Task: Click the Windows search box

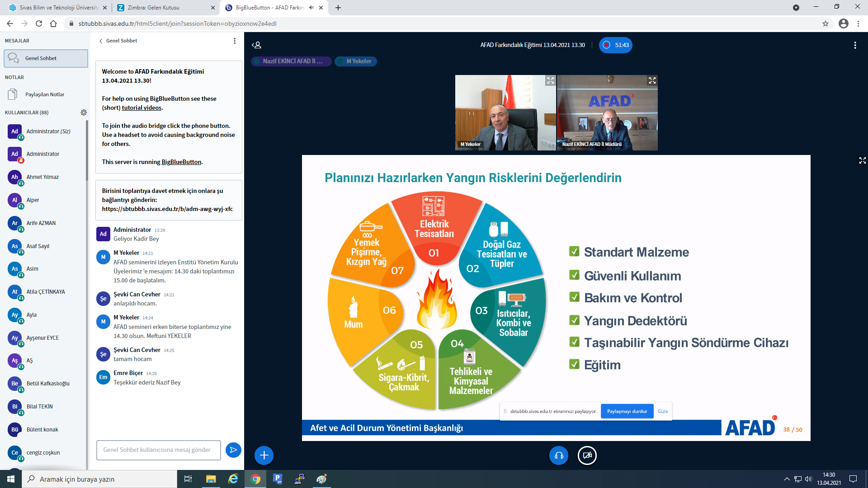Action: pyautogui.click(x=99, y=479)
